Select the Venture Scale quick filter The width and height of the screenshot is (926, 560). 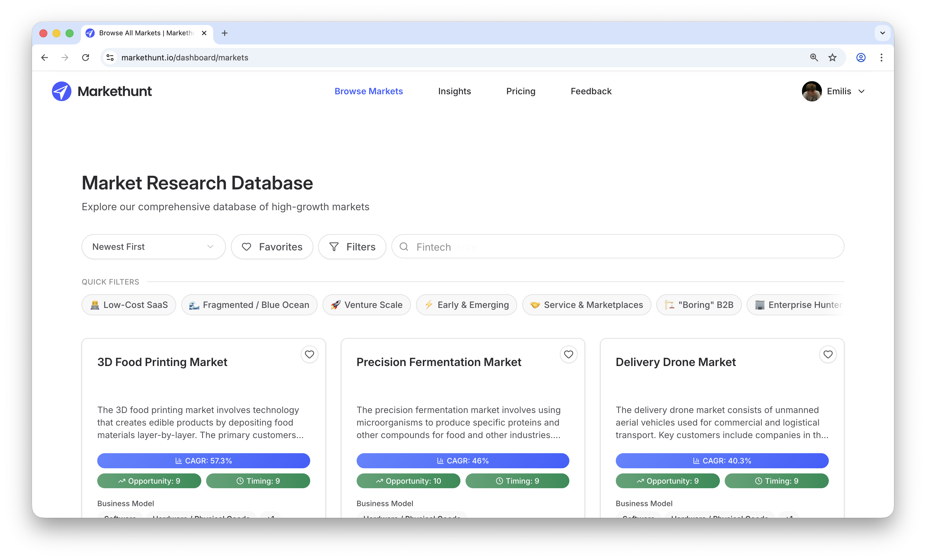click(366, 304)
